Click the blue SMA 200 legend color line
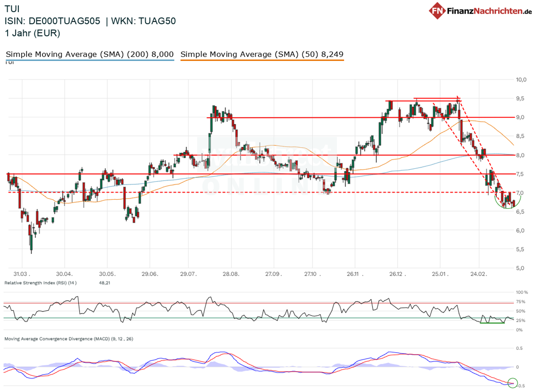534x392 pixels. 89,60
